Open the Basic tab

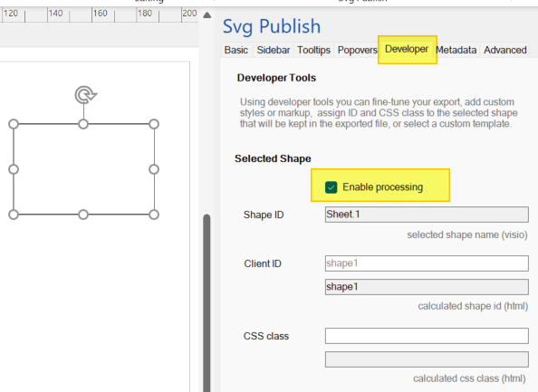(236, 50)
